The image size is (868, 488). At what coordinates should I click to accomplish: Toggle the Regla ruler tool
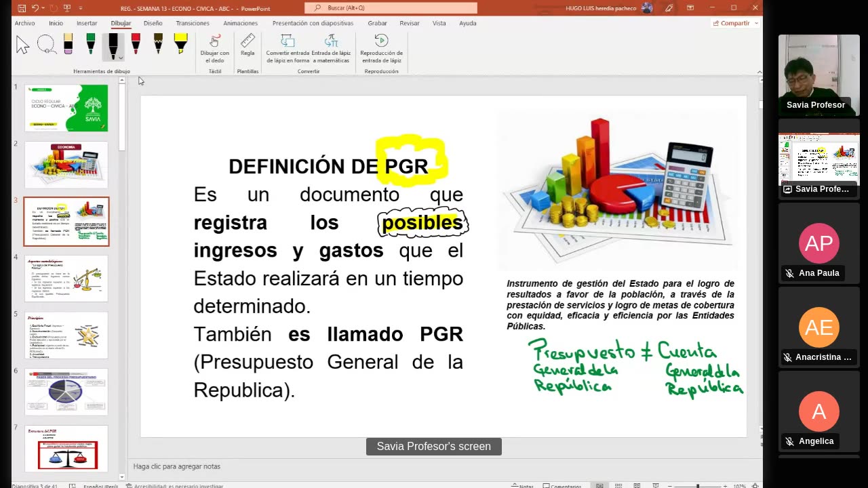click(248, 45)
